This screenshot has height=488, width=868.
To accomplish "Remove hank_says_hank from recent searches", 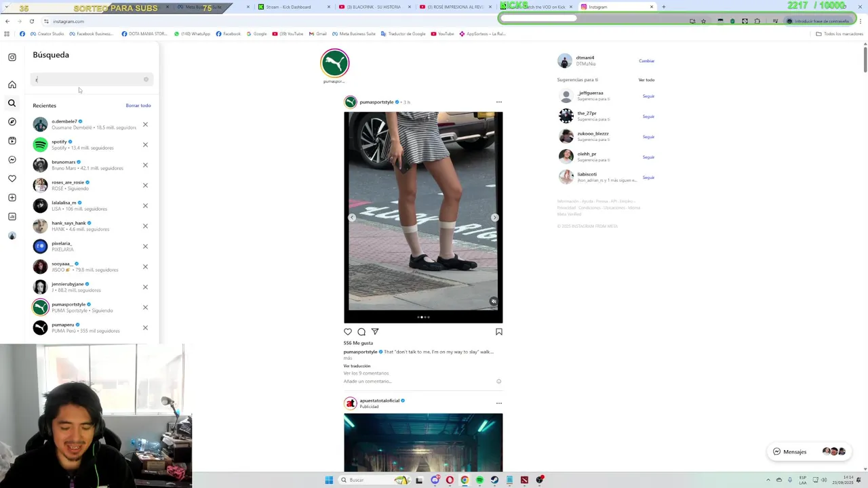I will click(x=145, y=226).
